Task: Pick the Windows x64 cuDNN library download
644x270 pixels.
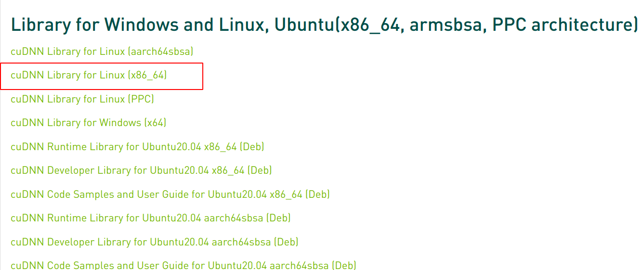Action: 88,123
